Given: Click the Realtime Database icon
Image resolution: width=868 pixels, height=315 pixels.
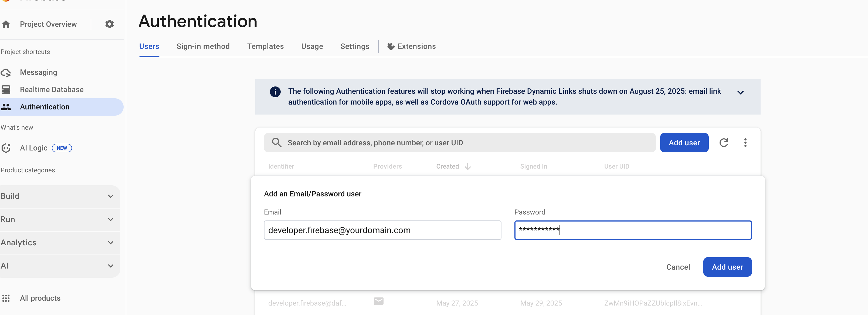Looking at the screenshot, I should point(6,90).
